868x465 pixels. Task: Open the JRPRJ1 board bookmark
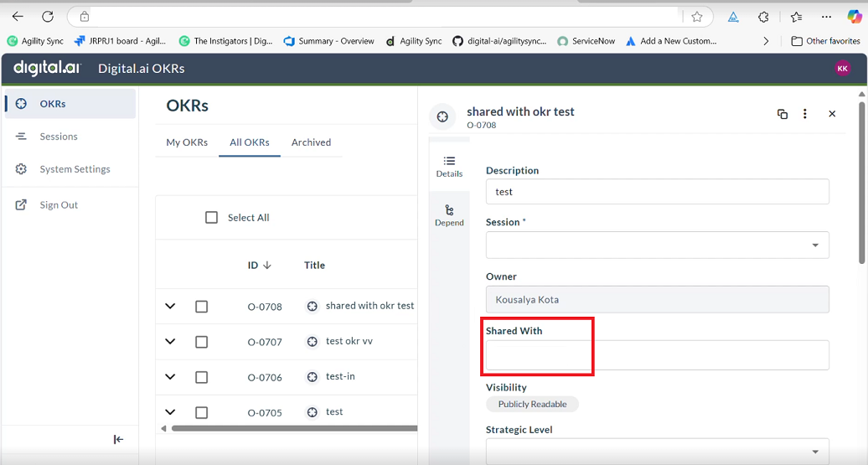(x=120, y=41)
